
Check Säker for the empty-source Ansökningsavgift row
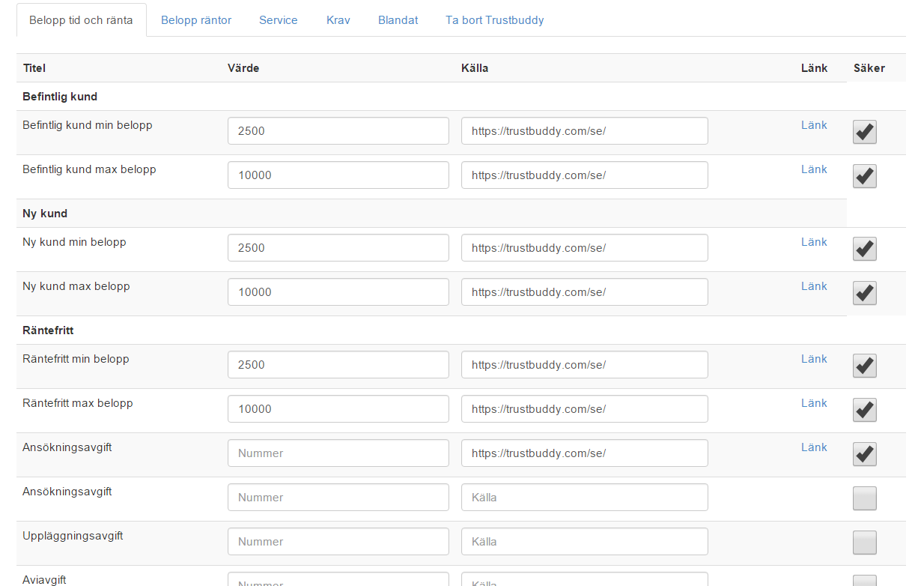click(x=864, y=498)
